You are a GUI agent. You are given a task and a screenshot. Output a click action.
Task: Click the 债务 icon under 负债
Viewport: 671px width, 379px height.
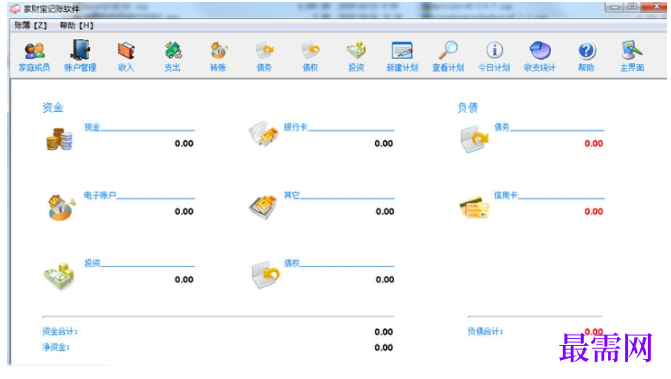coord(474,139)
